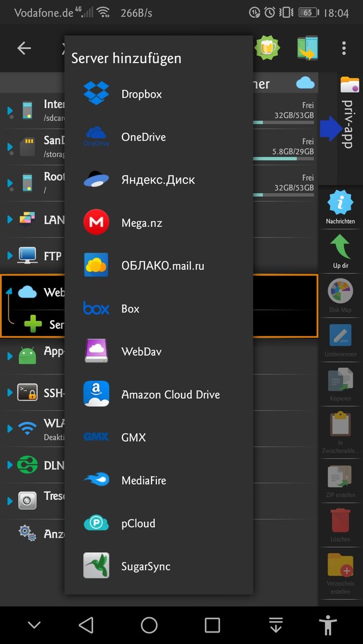Choose SugarSync server option
This screenshot has width=363, height=644.
[159, 566]
